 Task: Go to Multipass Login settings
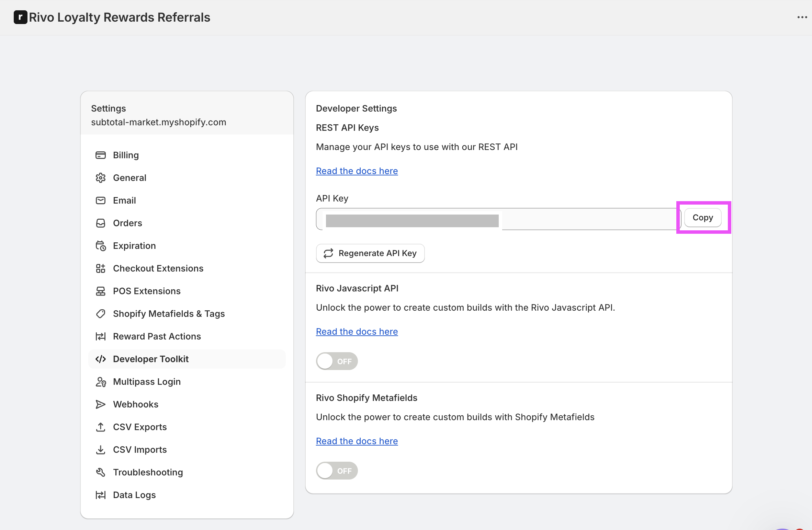click(147, 382)
